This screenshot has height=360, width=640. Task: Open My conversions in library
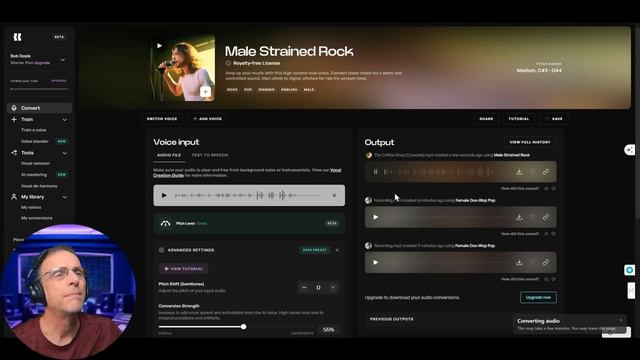37,218
